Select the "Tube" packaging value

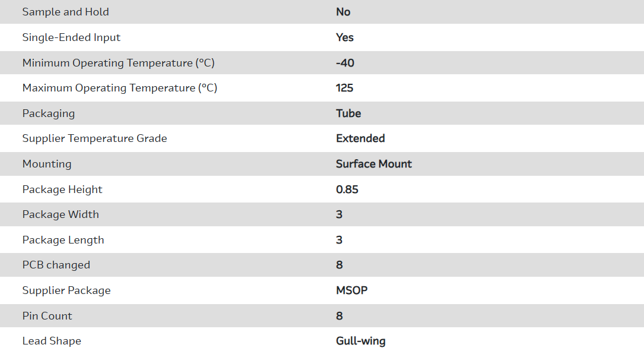pyautogui.click(x=348, y=113)
